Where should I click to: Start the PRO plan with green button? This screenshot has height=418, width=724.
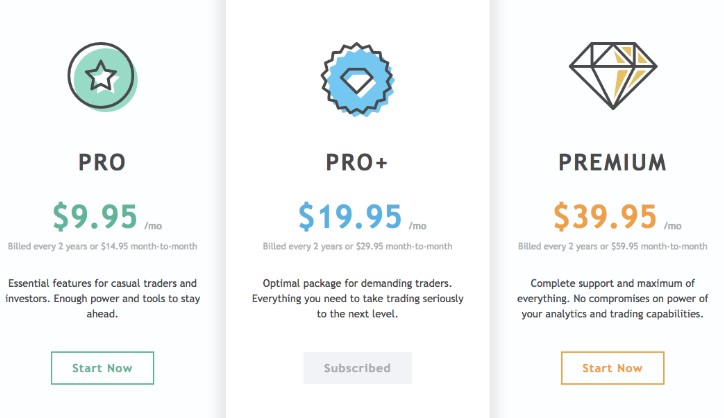pos(103,368)
